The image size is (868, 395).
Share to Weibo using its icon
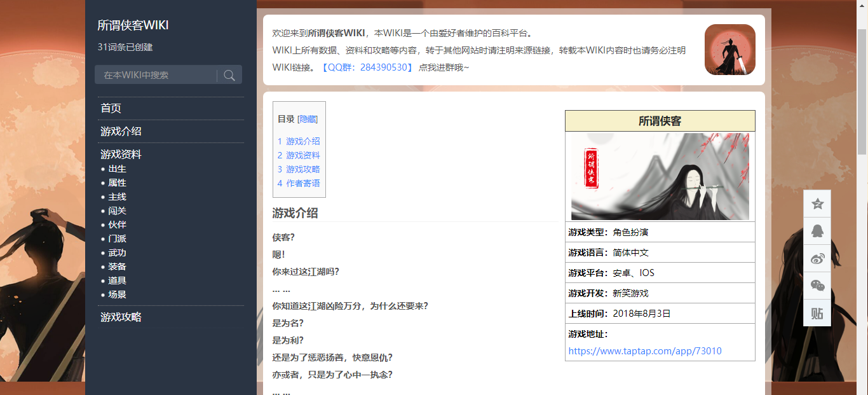coord(817,258)
